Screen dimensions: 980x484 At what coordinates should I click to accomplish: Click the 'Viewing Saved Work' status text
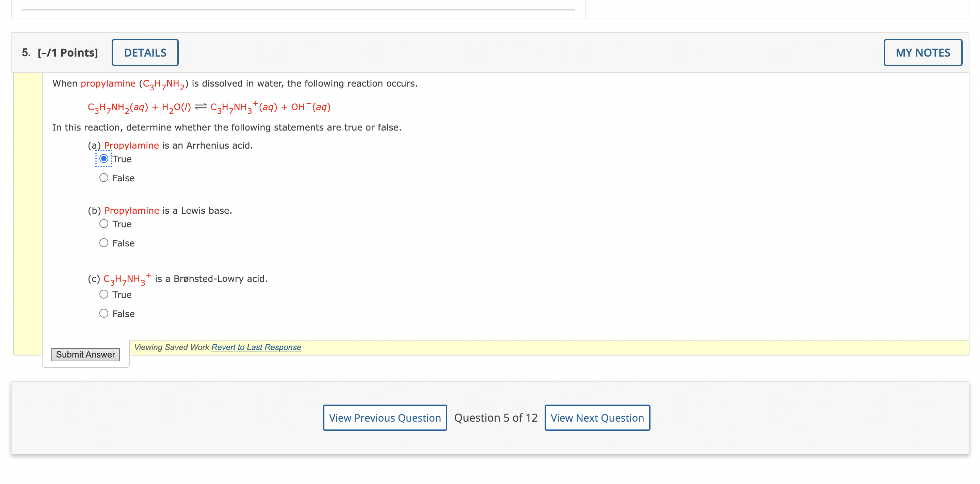click(172, 347)
